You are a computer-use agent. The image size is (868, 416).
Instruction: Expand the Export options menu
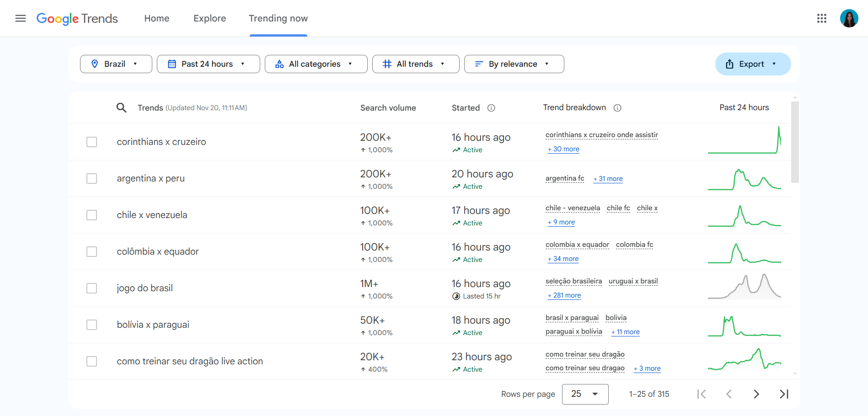click(x=753, y=64)
